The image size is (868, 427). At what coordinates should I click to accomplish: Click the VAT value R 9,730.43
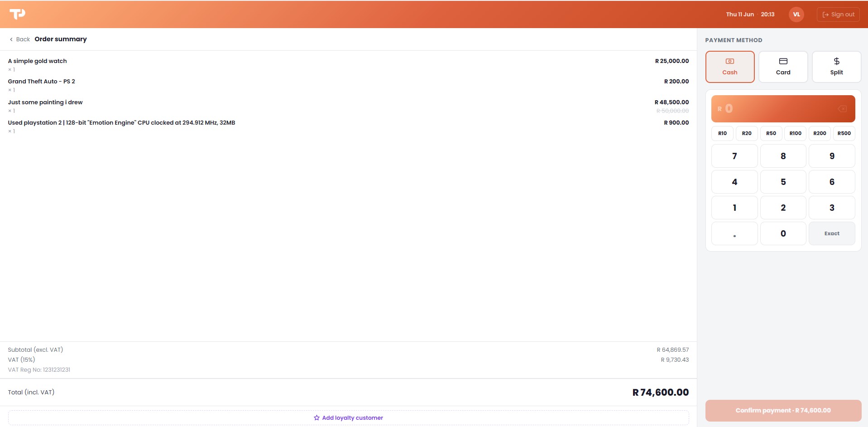click(x=675, y=360)
